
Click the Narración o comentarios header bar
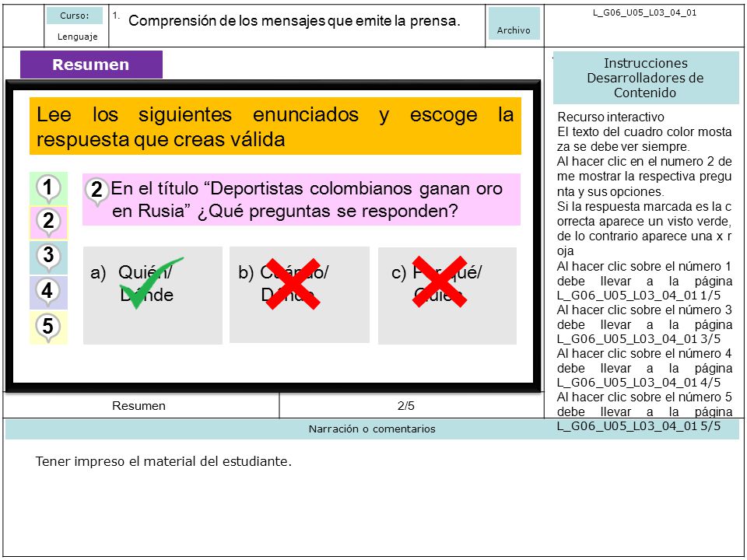point(372,429)
